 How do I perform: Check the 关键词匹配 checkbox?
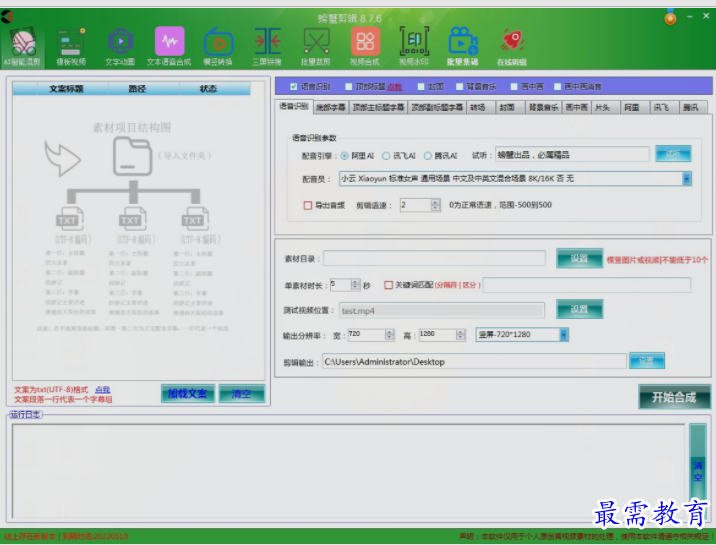(x=389, y=285)
